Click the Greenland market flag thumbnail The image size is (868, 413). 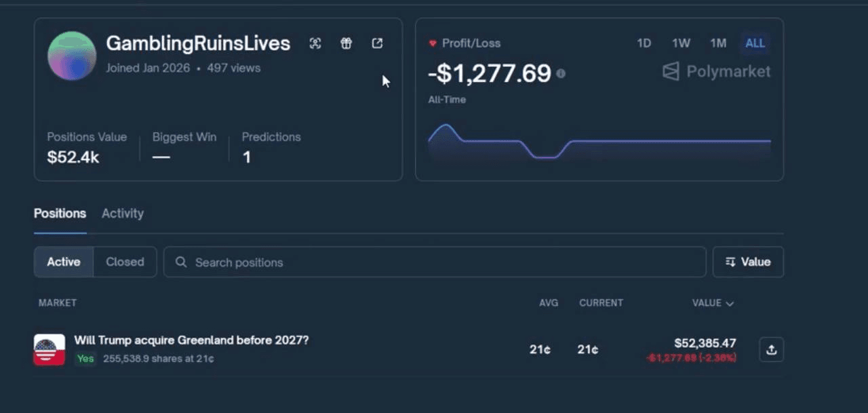coord(50,350)
